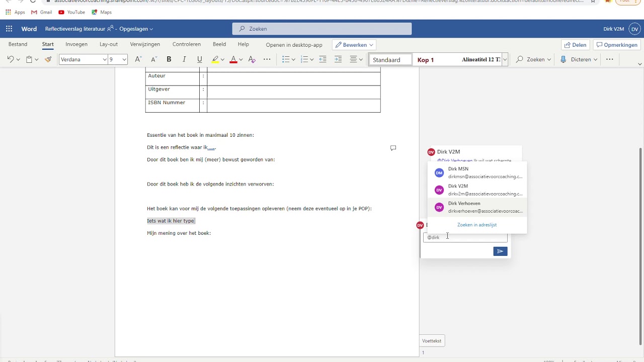Open the Help tab
The height and width of the screenshot is (362, 644).
(244, 44)
